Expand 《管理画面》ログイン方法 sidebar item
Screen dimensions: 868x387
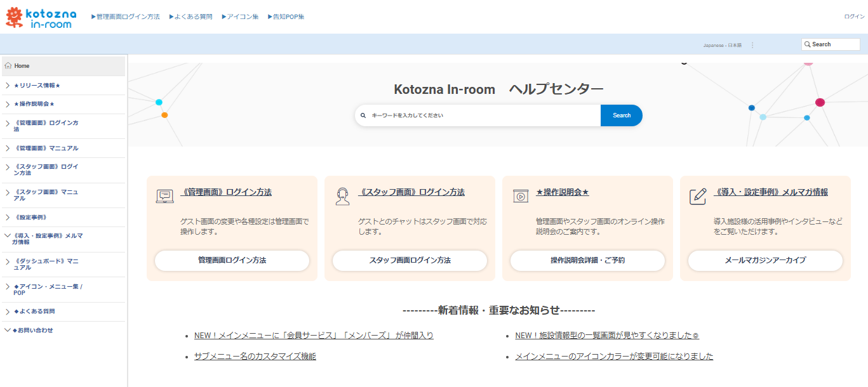pos(7,123)
